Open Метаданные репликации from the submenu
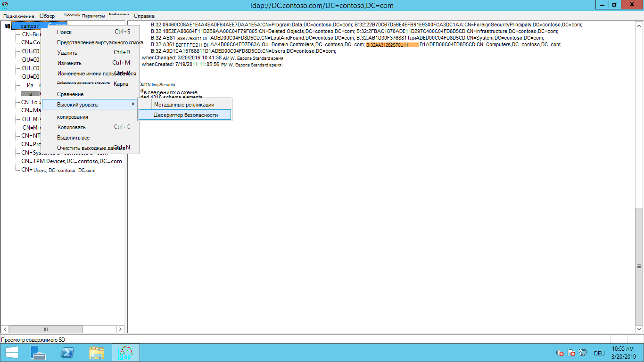Screen dimensions: 644x362 coord(185,104)
